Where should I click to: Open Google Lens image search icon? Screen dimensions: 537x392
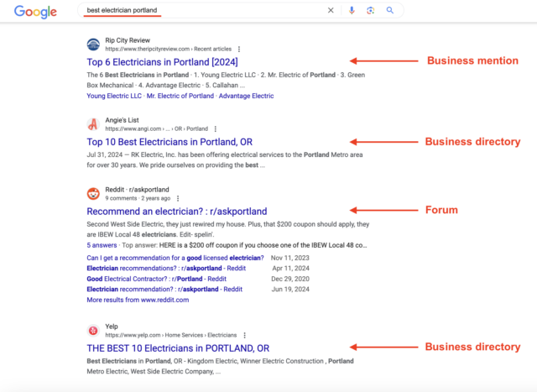370,10
